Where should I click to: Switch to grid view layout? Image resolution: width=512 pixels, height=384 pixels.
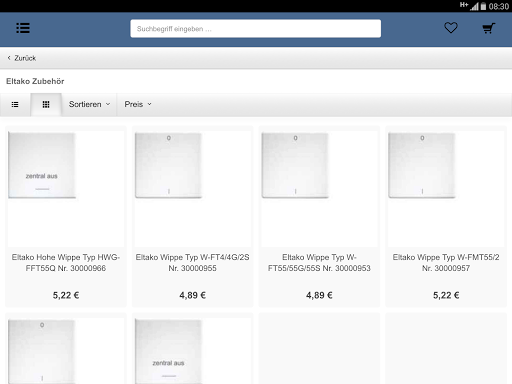tap(46, 105)
